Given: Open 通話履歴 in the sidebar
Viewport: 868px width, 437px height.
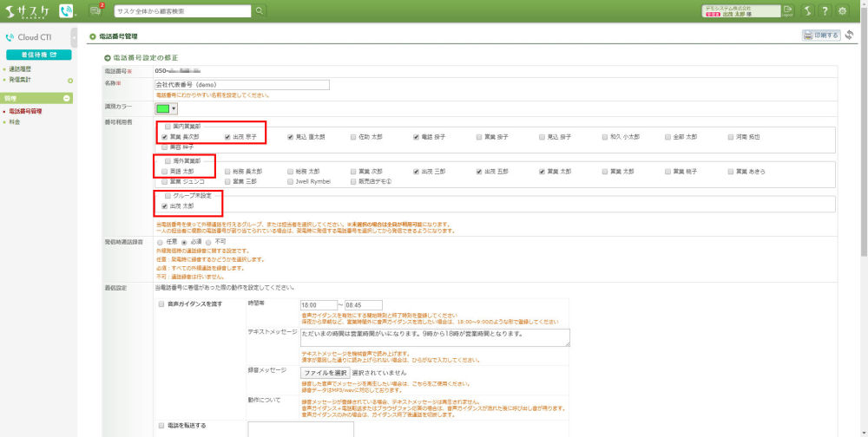Looking at the screenshot, I should pyautogui.click(x=20, y=68).
